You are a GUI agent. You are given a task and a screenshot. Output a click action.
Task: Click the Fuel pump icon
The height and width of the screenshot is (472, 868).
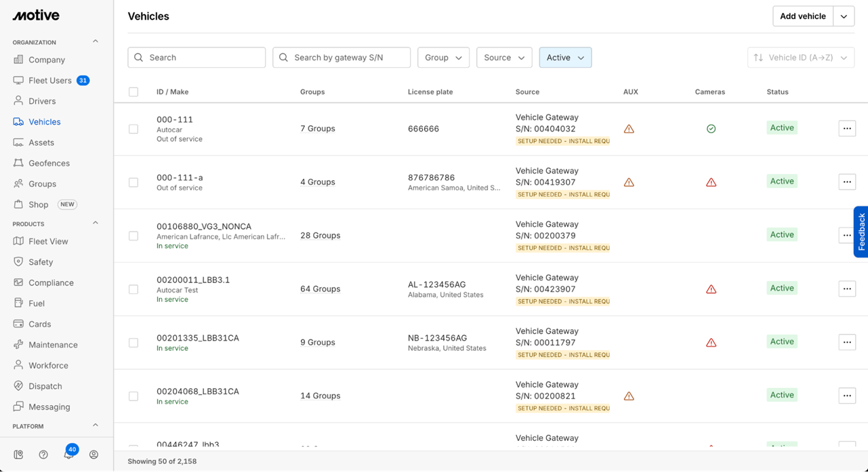(x=18, y=303)
